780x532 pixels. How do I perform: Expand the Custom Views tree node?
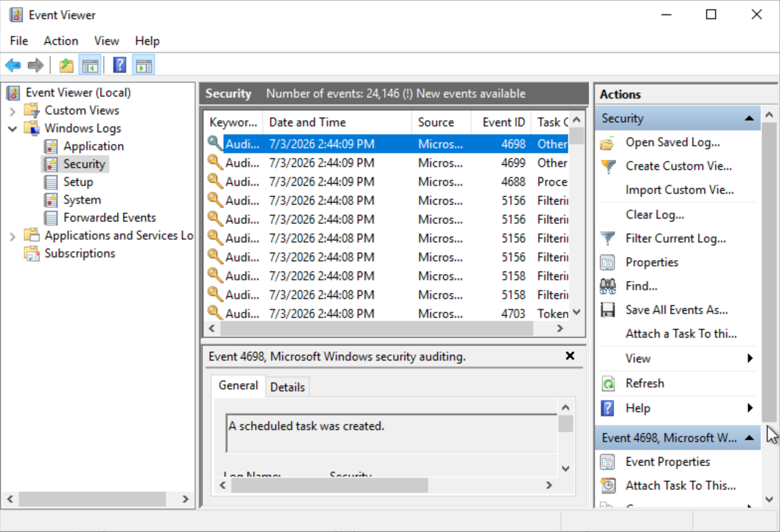coord(13,111)
